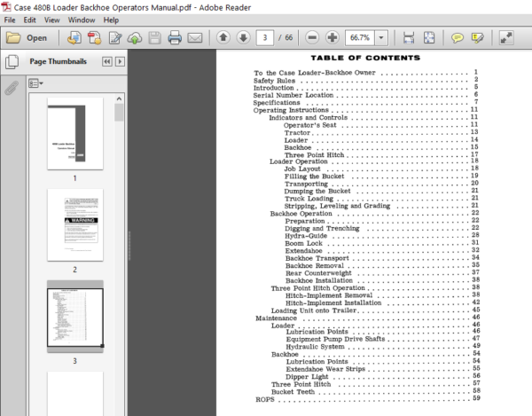The image size is (532, 416).
Task: Open the zoom percentage dropdown arrow
Action: [x=381, y=37]
